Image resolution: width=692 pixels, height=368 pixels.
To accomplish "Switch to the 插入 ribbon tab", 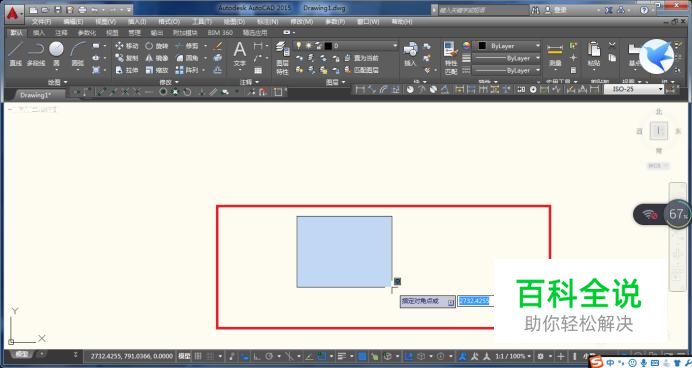I will (x=39, y=33).
